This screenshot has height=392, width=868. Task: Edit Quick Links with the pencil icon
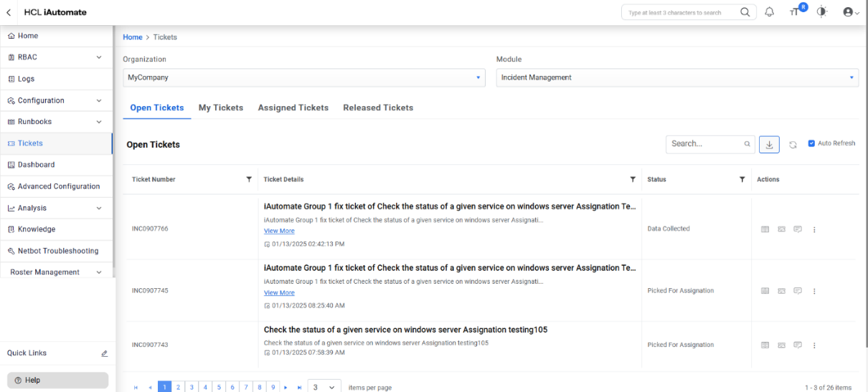pyautogui.click(x=104, y=353)
